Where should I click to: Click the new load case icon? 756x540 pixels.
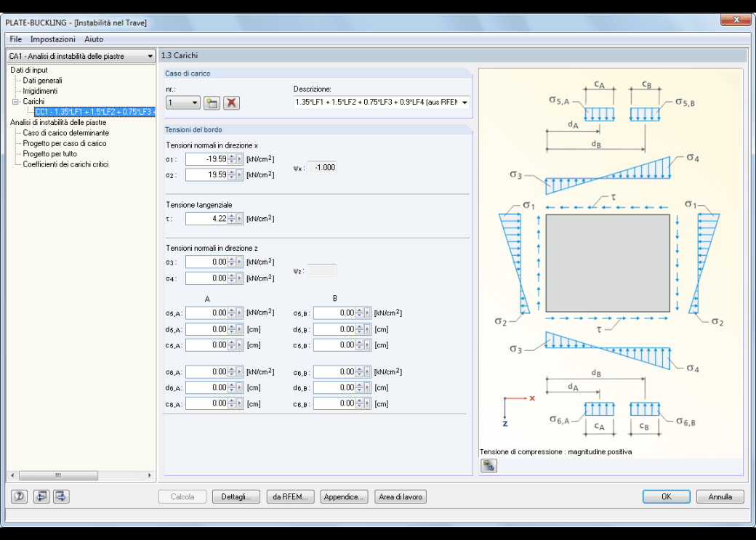[212, 102]
